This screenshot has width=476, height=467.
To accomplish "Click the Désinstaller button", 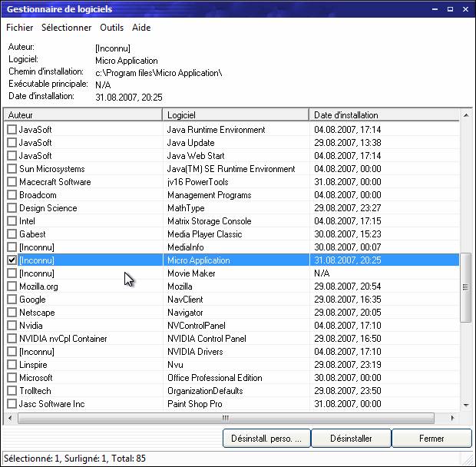I will point(351,438).
